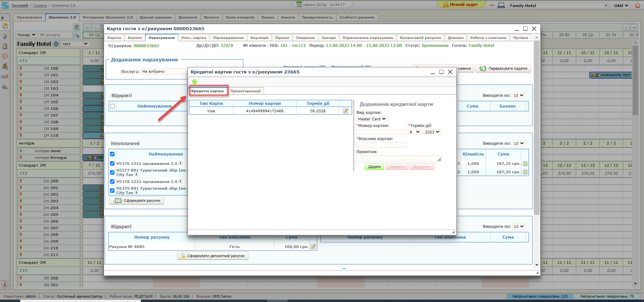Viewport: 644px width, 302px height.
Task: Click the guest card vertical scrollbar
Action: pyautogui.click(x=537, y=134)
